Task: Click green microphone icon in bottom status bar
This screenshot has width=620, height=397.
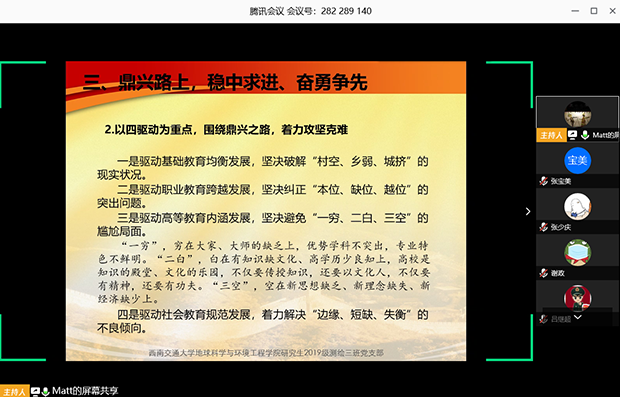Action: pos(45,391)
